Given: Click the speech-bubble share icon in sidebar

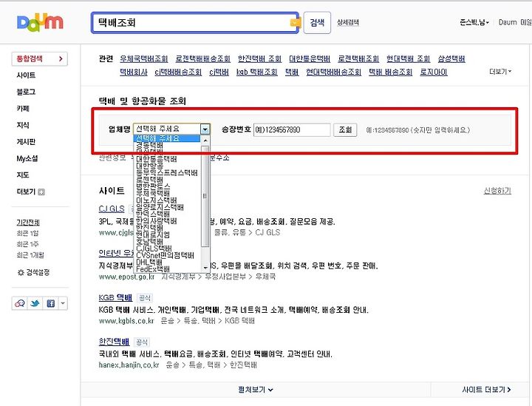Looking at the screenshot, I should (x=20, y=303).
